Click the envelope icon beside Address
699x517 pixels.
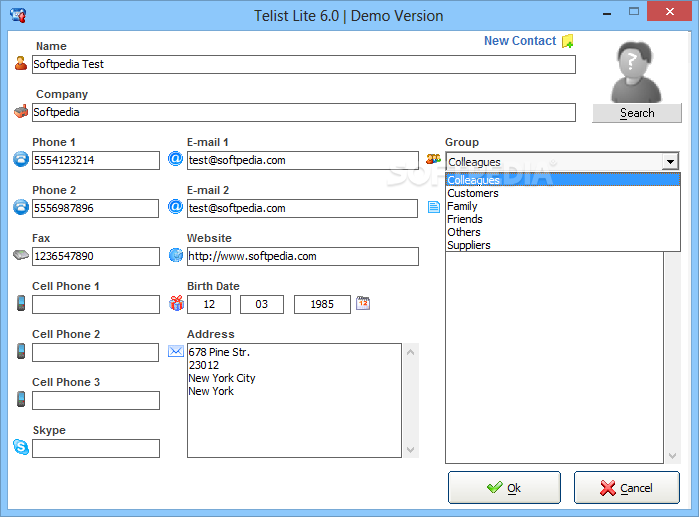pyautogui.click(x=176, y=351)
